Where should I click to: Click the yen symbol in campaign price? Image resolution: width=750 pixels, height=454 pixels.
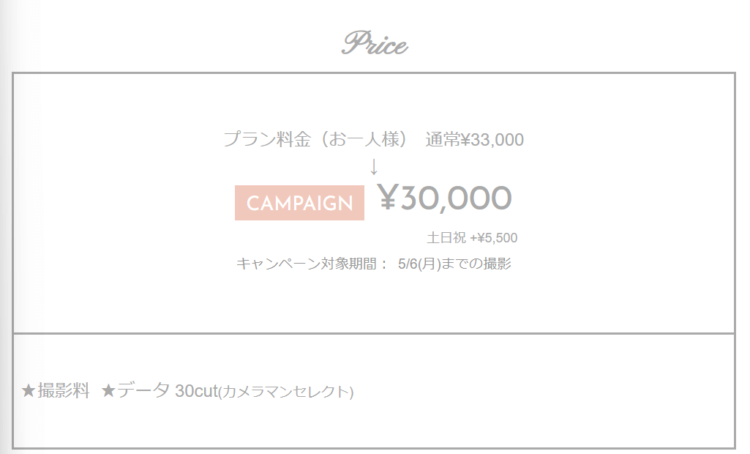[388, 197]
